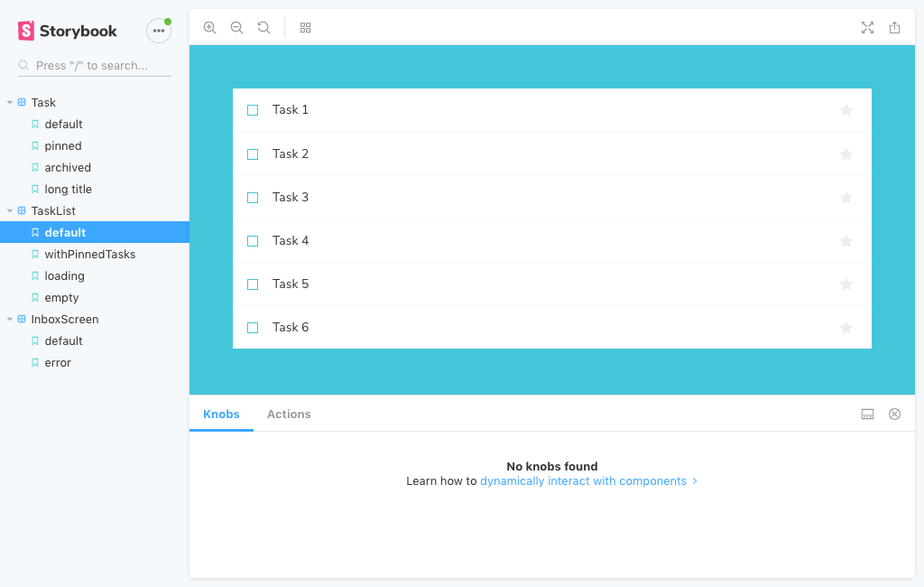Pin Task 5 with its star
This screenshot has width=924, height=587.
[846, 285]
